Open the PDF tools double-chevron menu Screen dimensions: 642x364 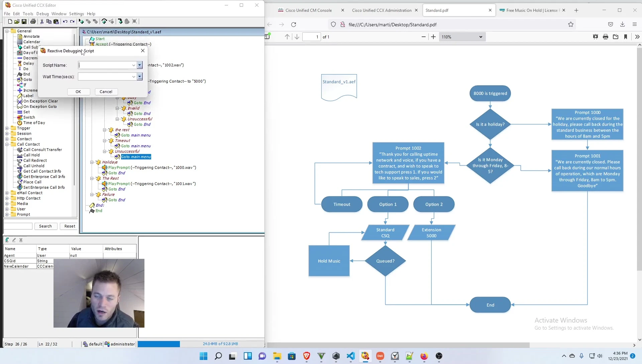tap(637, 37)
